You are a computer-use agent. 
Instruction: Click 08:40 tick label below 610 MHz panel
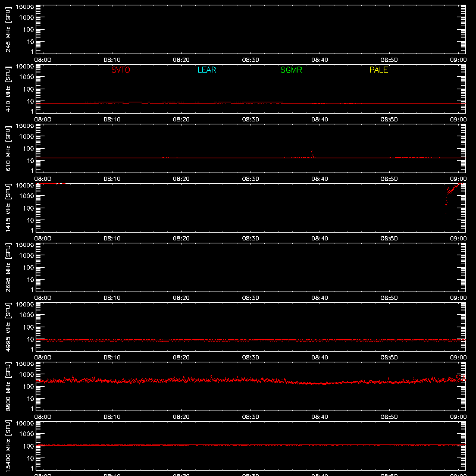[320, 179]
